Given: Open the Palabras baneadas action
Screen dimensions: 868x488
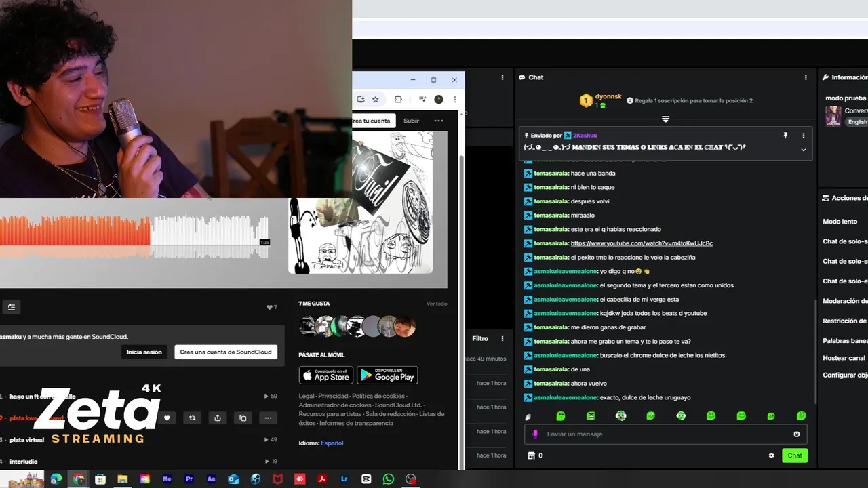Looking at the screenshot, I should pos(845,341).
